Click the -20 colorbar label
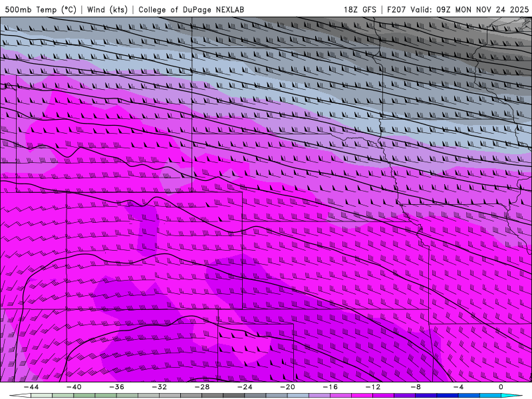The width and height of the screenshot is (532, 399). [288, 387]
